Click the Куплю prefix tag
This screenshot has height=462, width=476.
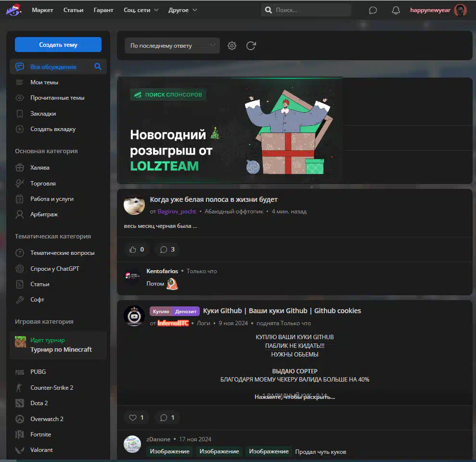161,312
